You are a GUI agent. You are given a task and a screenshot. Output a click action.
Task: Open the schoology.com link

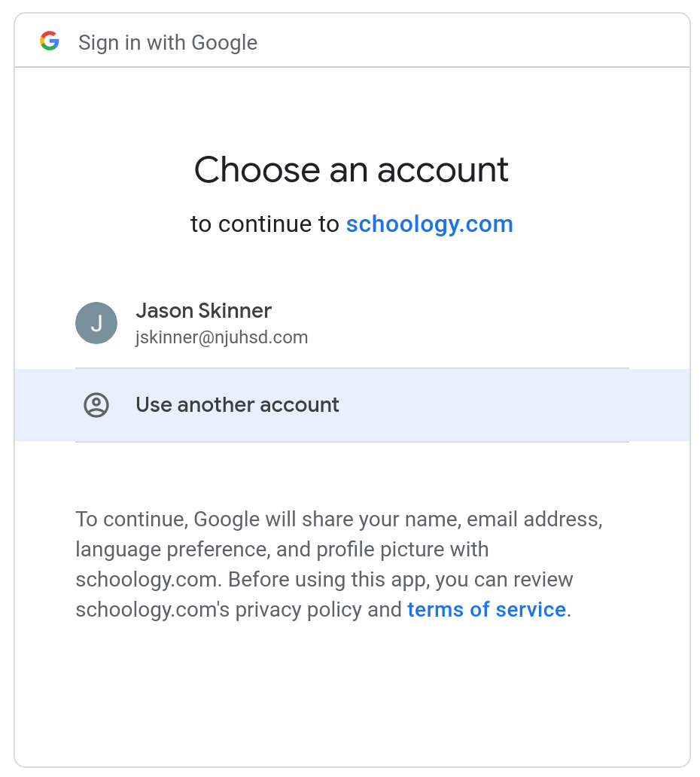[x=430, y=224]
